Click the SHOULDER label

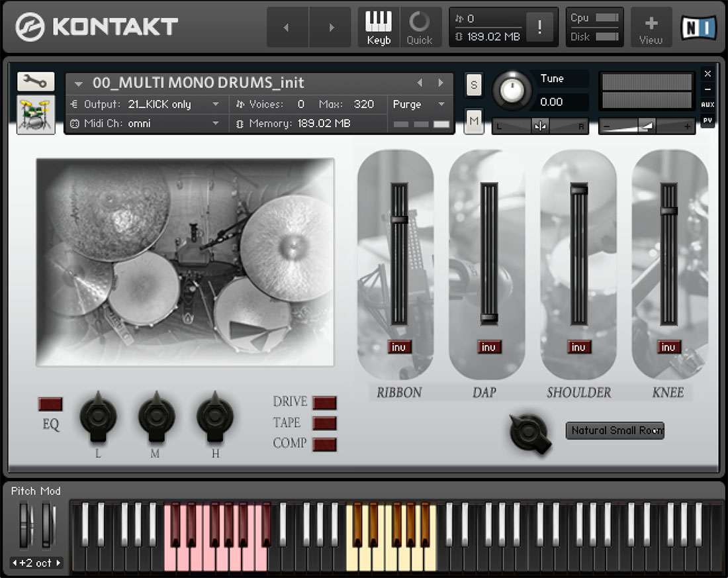click(x=579, y=393)
